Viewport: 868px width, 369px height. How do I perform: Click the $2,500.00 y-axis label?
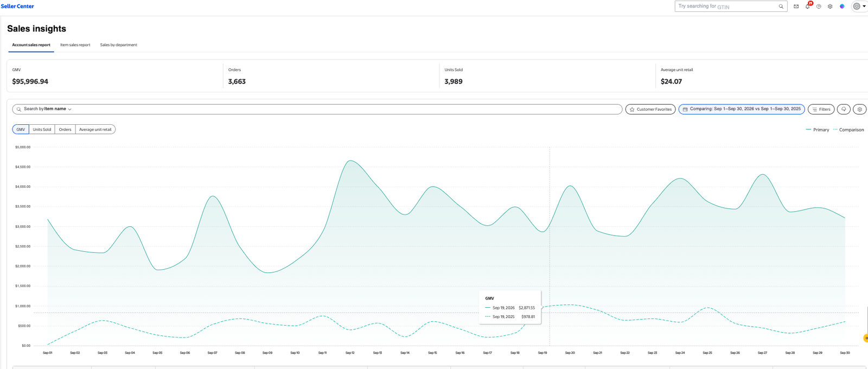23,246
